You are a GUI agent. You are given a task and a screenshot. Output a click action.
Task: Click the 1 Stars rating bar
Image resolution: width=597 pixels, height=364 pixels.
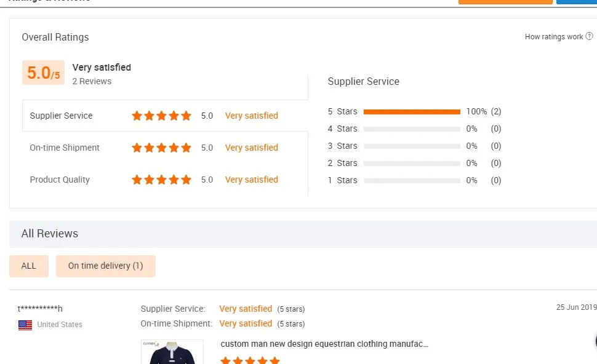pyautogui.click(x=412, y=181)
